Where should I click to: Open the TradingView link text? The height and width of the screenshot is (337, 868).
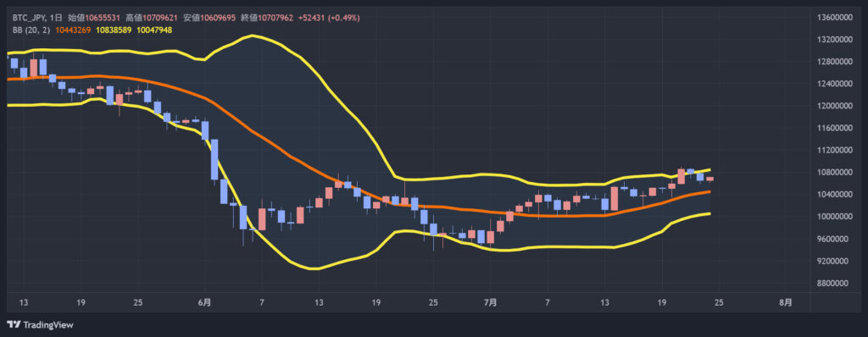[x=47, y=325]
